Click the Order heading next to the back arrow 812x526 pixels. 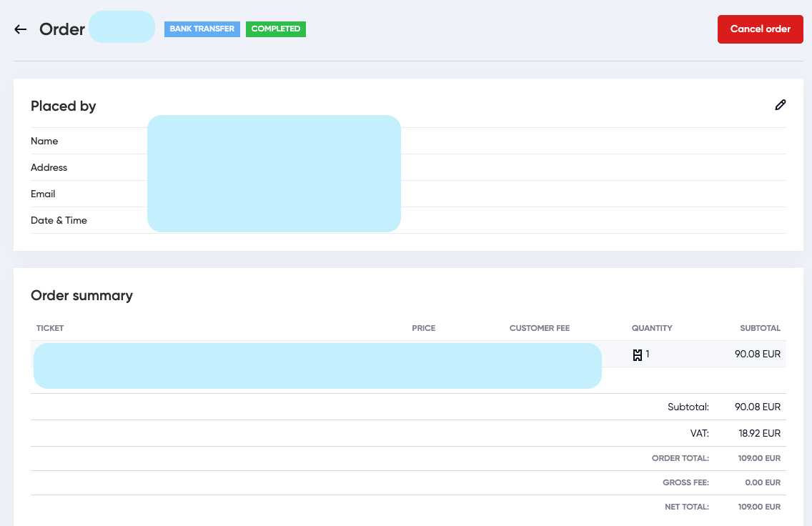click(61, 29)
